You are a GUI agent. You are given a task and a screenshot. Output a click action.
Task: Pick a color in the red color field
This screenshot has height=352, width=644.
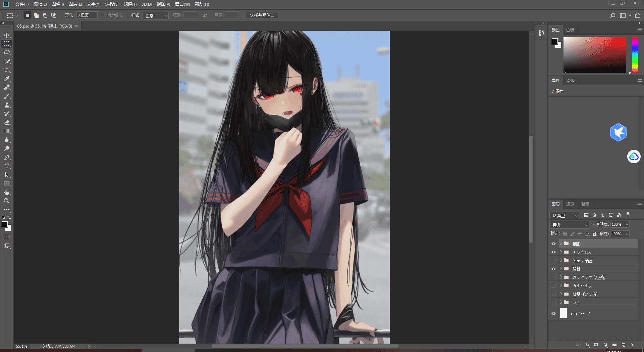[x=595, y=55]
